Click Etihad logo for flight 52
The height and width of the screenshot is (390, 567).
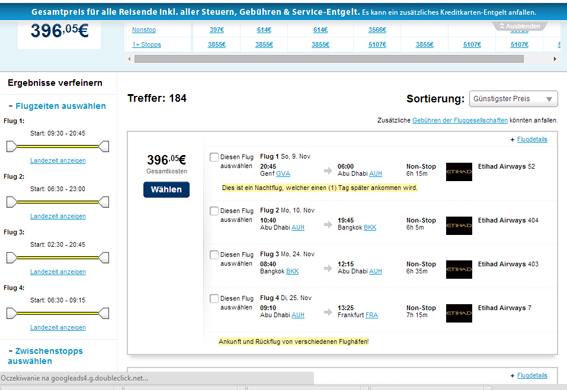[x=459, y=172]
